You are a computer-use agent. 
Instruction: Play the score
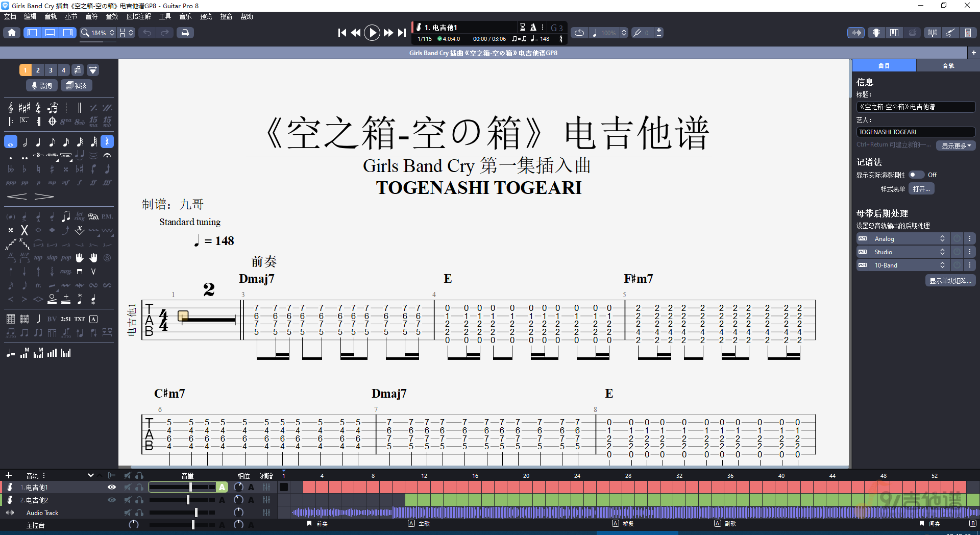click(372, 33)
